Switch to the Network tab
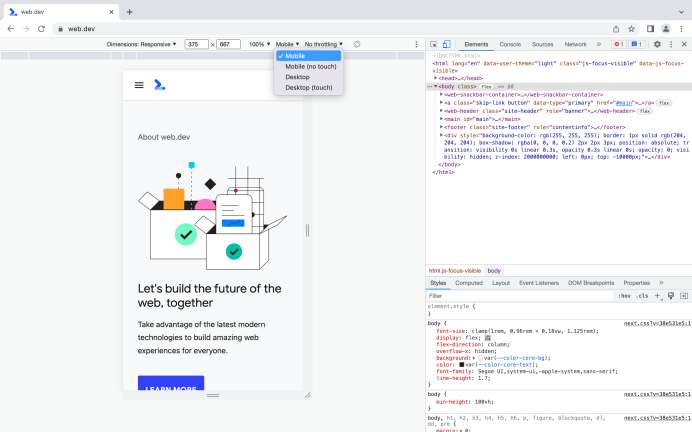The height and width of the screenshot is (432, 692). pos(575,44)
